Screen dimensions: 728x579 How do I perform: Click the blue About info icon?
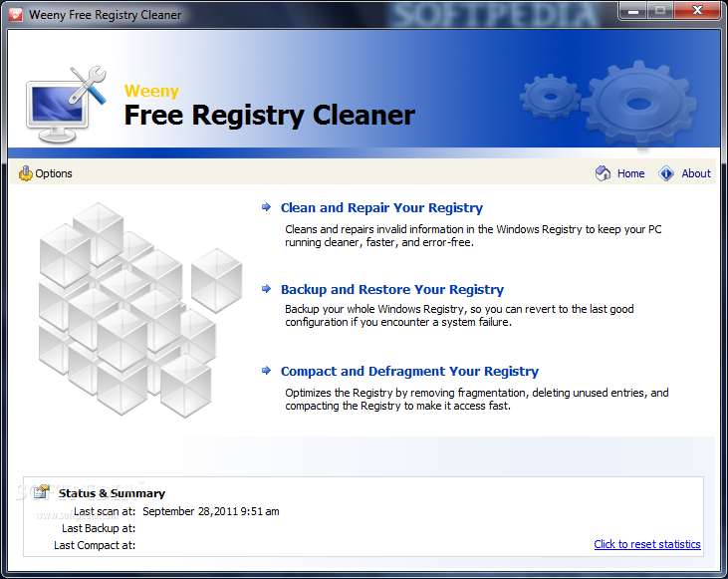pos(666,173)
